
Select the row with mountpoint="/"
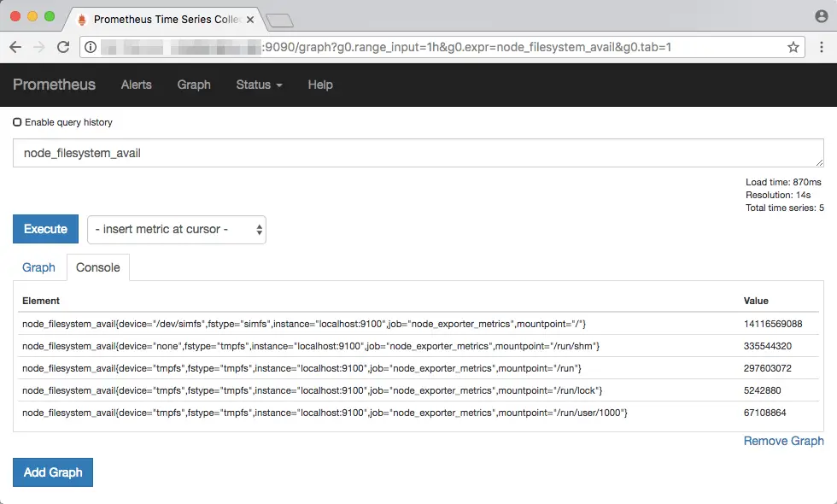(418, 324)
